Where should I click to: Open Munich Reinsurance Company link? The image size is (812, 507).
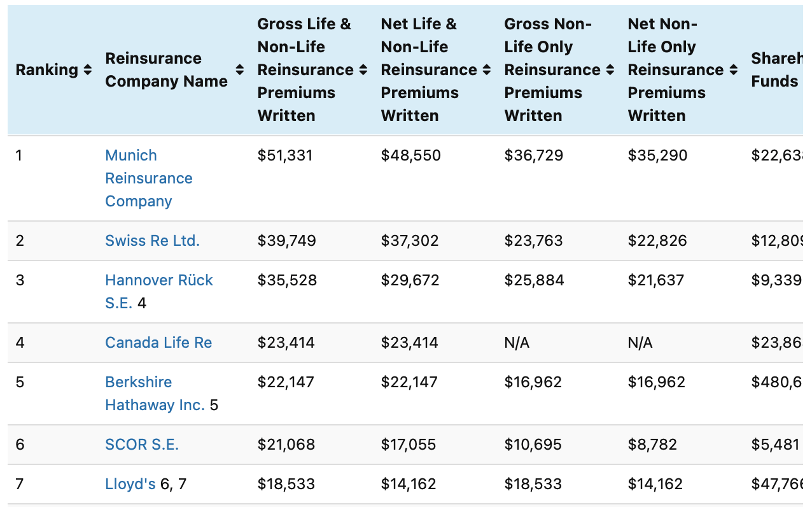[x=148, y=178]
